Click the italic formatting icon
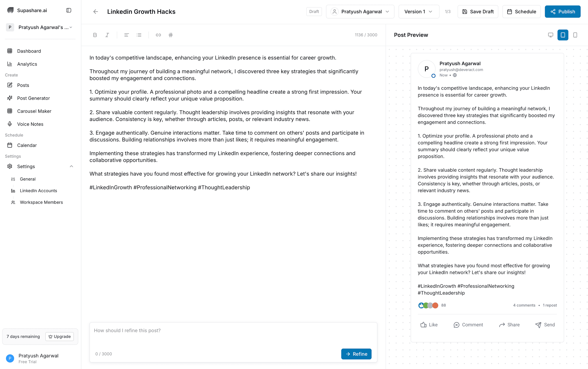 tap(107, 35)
